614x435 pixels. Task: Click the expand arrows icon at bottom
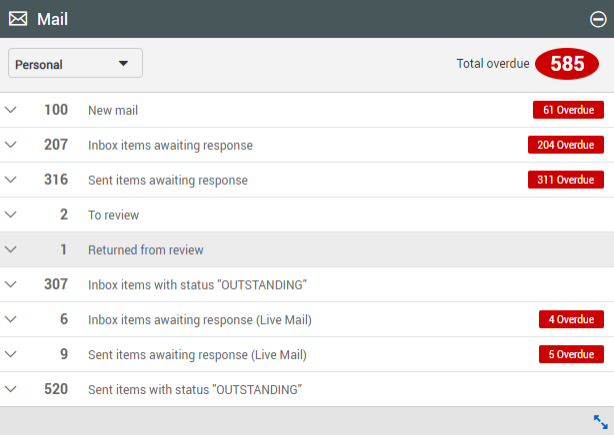[x=601, y=422]
